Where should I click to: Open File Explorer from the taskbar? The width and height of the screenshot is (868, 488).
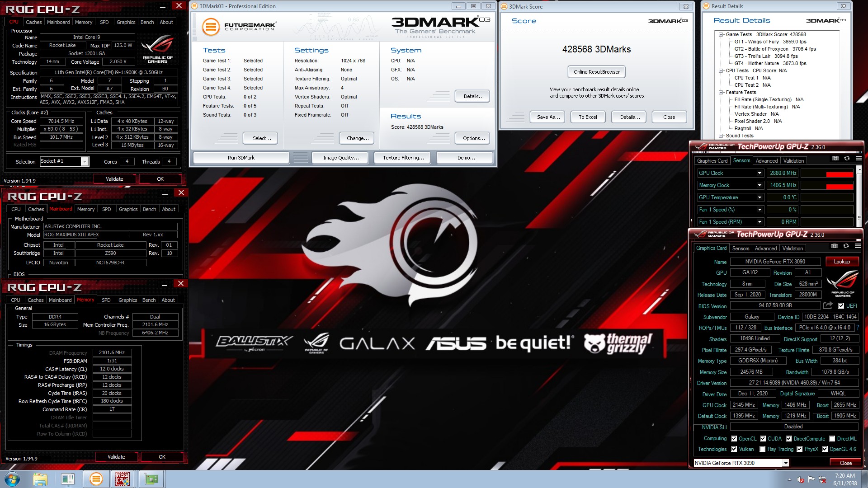(x=40, y=479)
